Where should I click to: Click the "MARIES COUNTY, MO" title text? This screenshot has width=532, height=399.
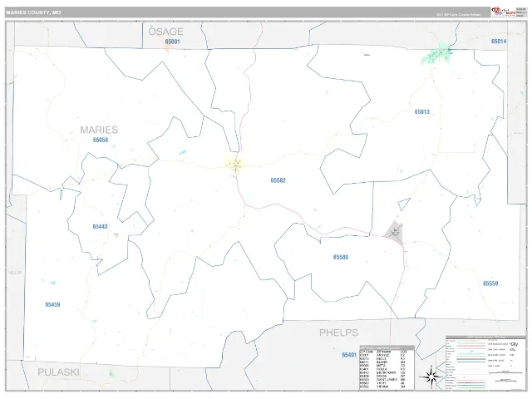tap(33, 12)
